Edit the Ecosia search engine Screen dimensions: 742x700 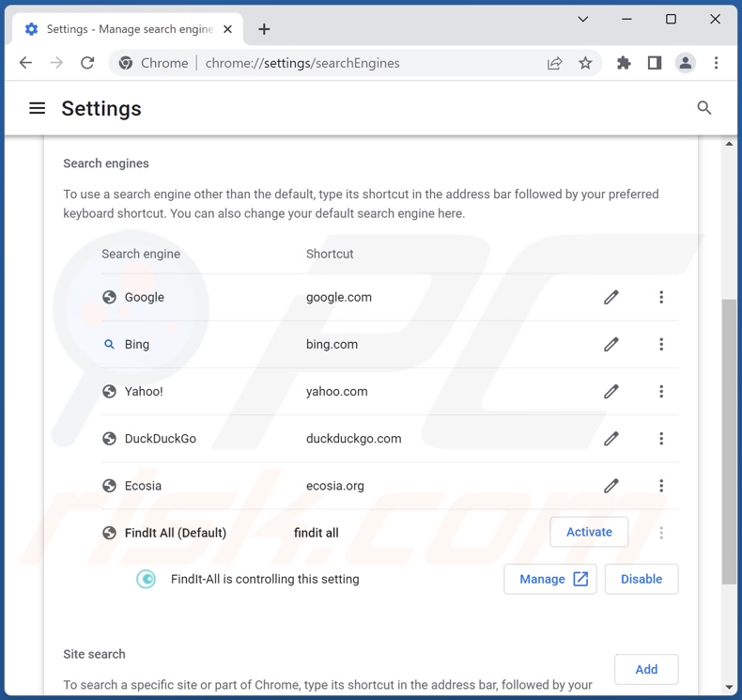click(611, 486)
